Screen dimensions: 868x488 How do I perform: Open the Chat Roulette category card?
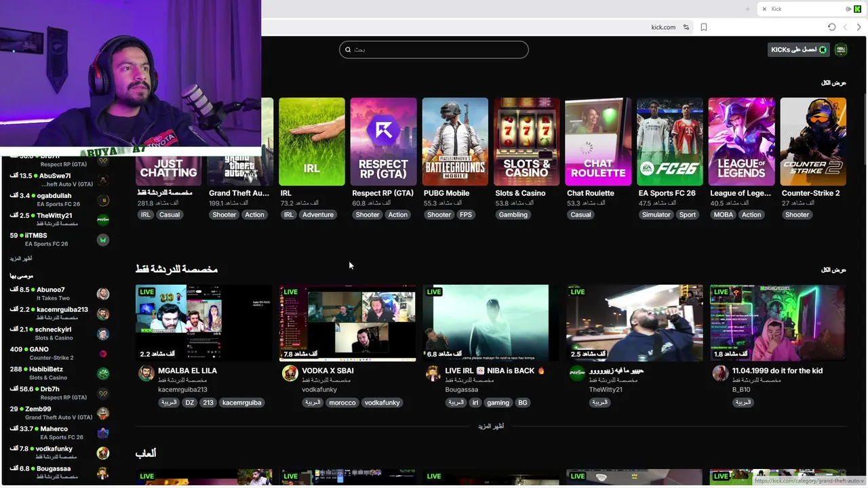coord(598,142)
